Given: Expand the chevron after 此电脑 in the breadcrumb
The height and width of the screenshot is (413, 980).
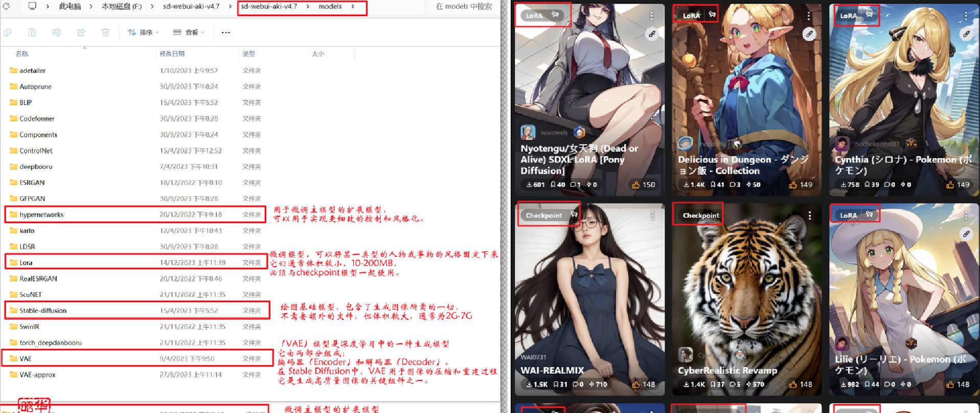Looking at the screenshot, I should [91, 7].
